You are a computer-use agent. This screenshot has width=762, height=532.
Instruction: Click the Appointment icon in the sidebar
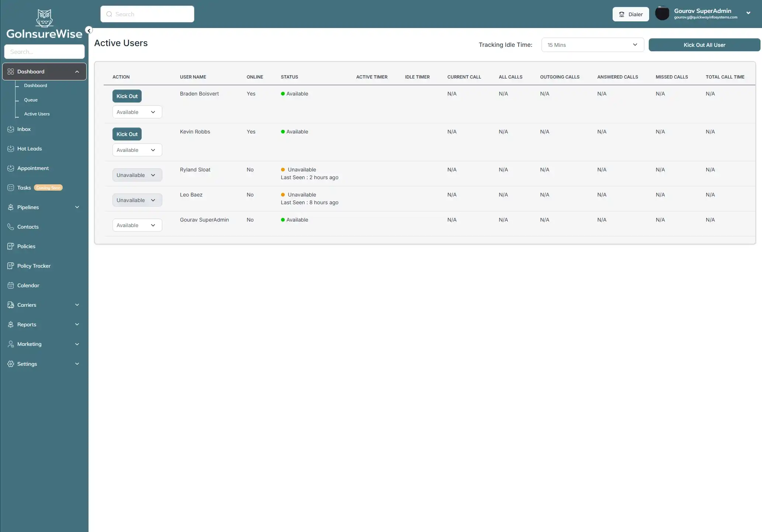[x=11, y=168]
